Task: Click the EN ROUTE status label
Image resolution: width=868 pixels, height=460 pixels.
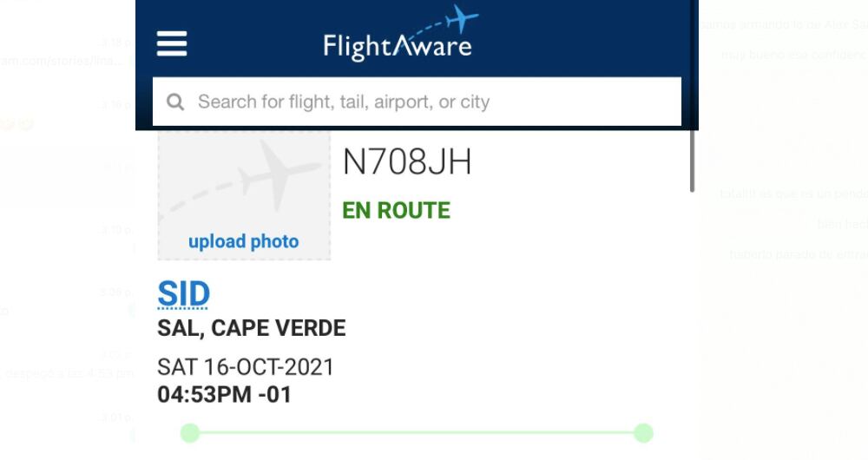Action: [396, 211]
